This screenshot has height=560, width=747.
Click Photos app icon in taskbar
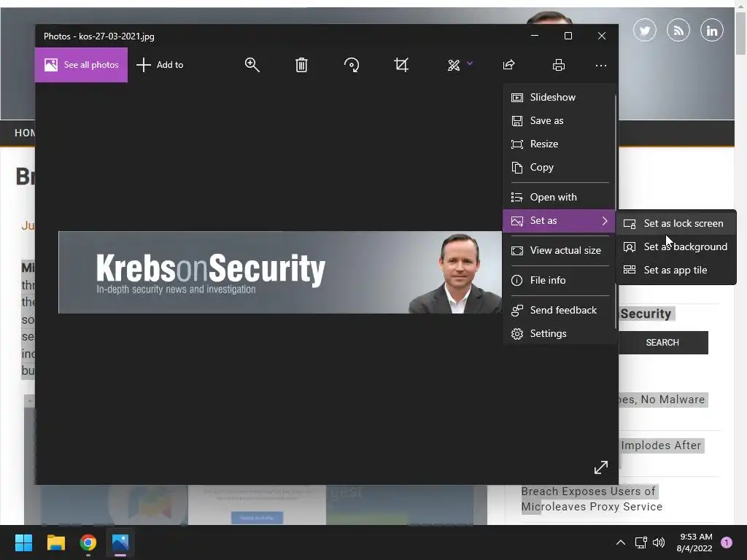coord(120,542)
